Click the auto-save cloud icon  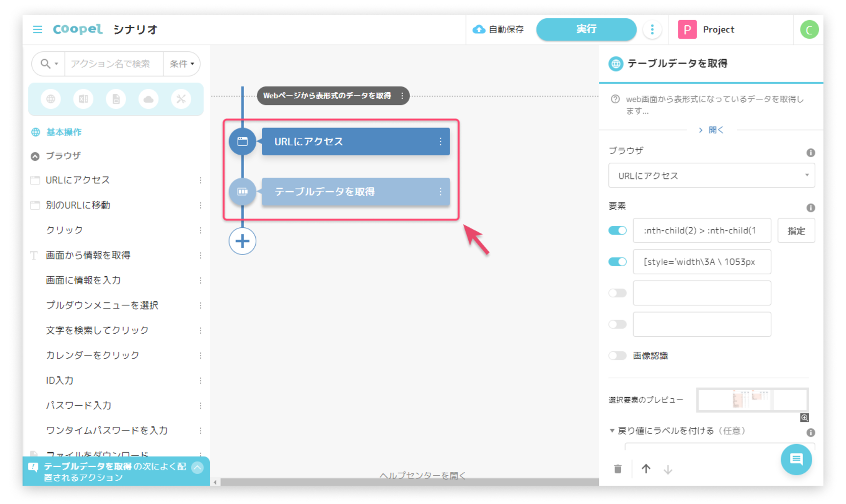[479, 29]
